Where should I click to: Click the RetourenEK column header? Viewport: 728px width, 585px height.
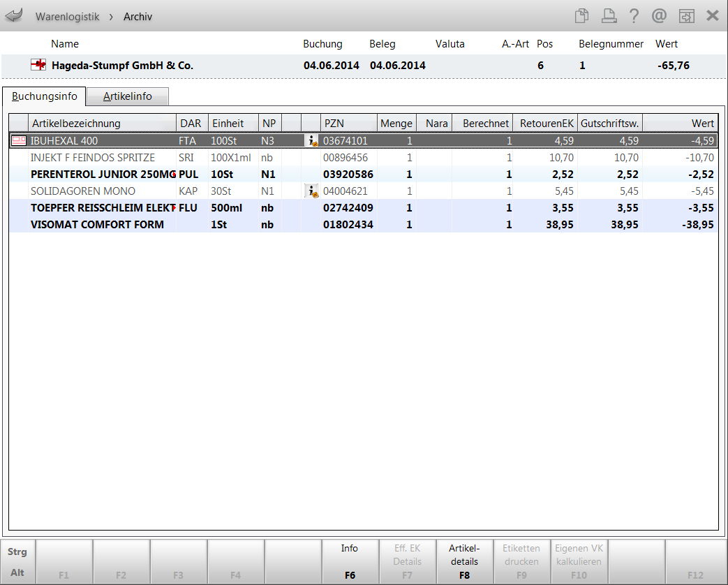coord(545,123)
